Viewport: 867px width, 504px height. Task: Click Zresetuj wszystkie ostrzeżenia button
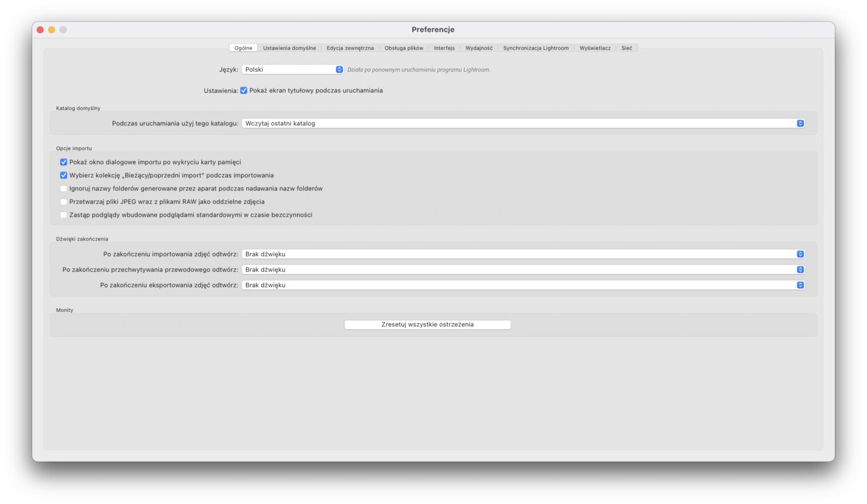(x=427, y=325)
